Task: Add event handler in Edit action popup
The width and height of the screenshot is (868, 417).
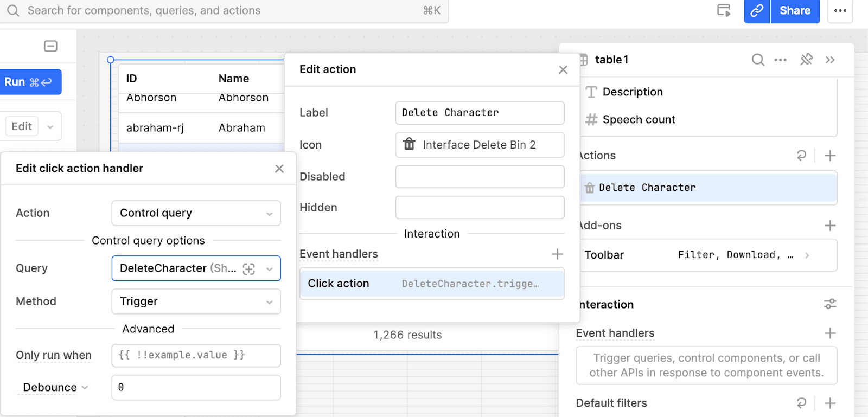Action: (557, 254)
